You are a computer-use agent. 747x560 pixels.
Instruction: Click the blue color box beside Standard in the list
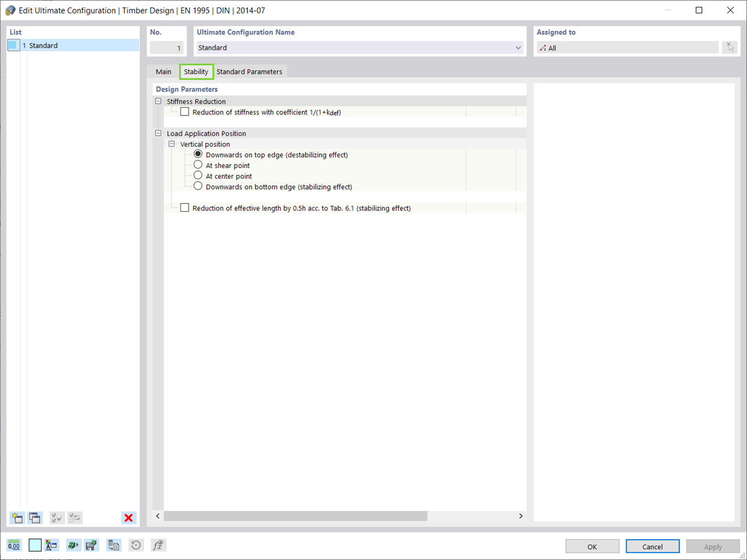pos(13,45)
